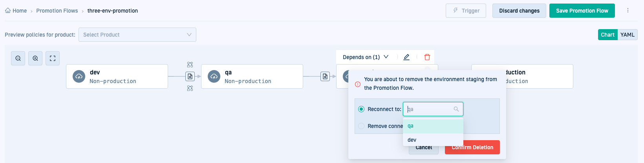Choose dev from the reconnect dropdown list
Screen dimensions: 644x163
click(412, 140)
